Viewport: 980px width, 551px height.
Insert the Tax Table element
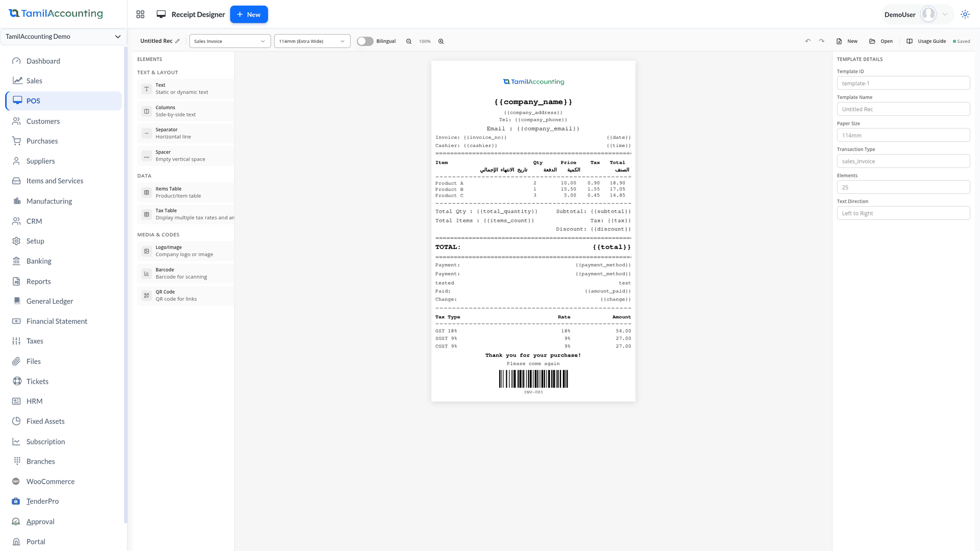pos(186,214)
